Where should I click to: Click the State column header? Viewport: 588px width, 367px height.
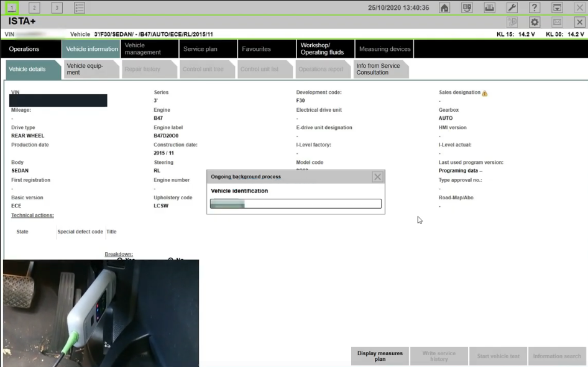tap(22, 232)
